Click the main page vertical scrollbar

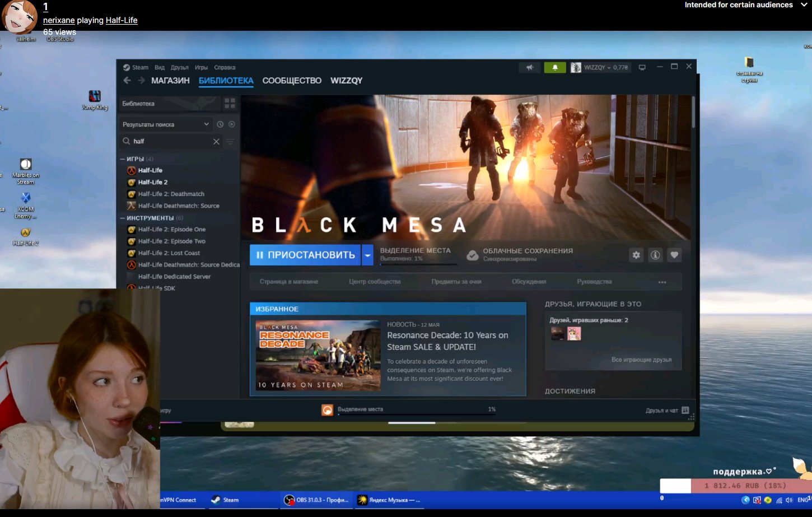point(693,112)
